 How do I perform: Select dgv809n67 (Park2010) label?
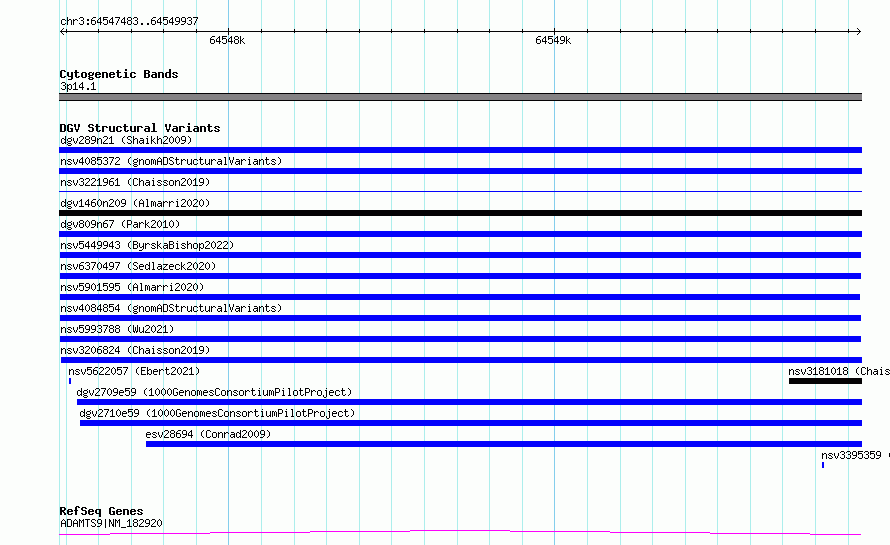(x=120, y=224)
